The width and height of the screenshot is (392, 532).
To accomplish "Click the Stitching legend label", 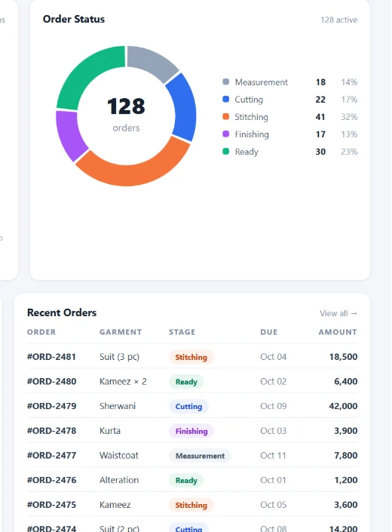I will tap(251, 117).
